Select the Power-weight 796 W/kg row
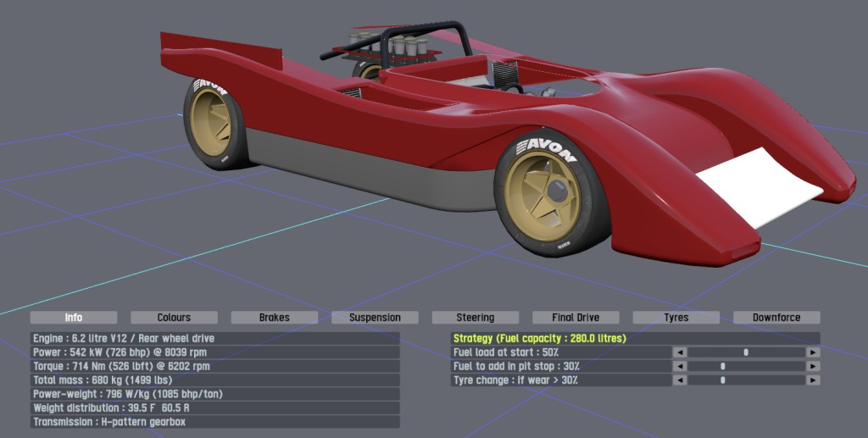Image resolution: width=868 pixels, height=438 pixels. tap(214, 394)
